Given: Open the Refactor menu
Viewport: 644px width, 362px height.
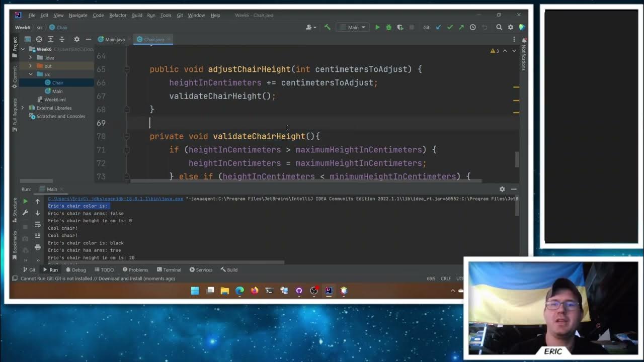Looking at the screenshot, I should pos(118,15).
